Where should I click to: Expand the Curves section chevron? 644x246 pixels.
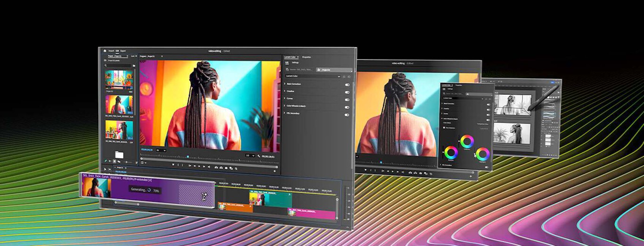point(285,98)
